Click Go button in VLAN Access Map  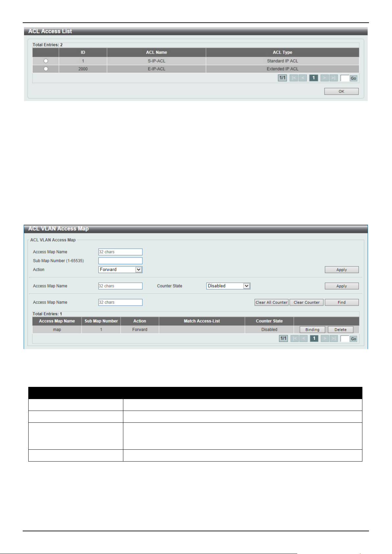click(x=354, y=339)
